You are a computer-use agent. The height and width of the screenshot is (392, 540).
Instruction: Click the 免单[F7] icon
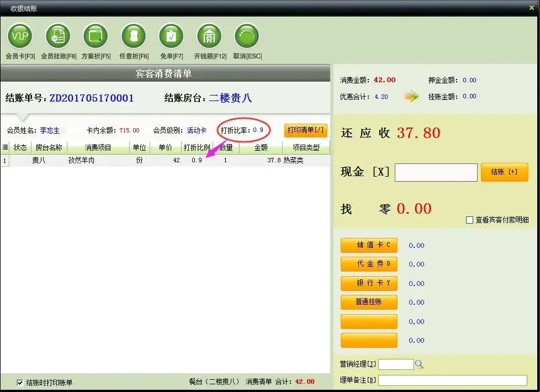[x=171, y=36]
